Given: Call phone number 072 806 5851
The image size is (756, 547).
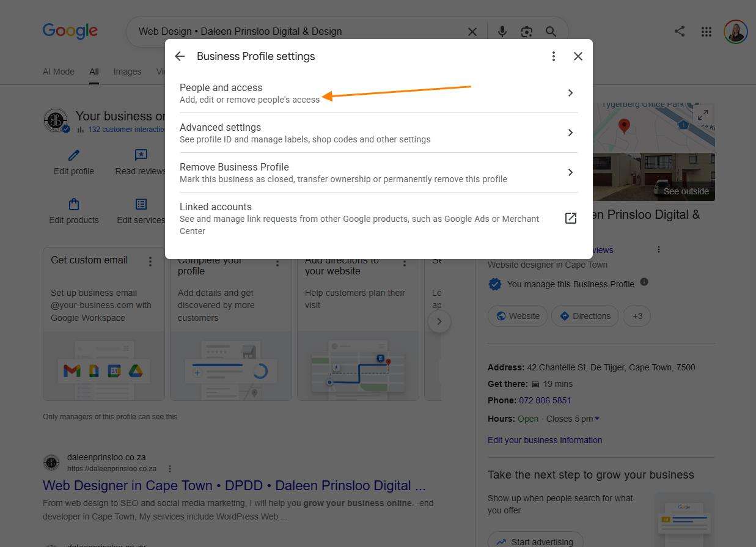Looking at the screenshot, I should point(545,400).
